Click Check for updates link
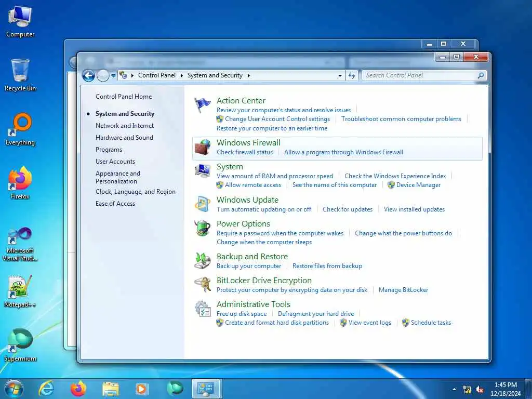 [348, 209]
